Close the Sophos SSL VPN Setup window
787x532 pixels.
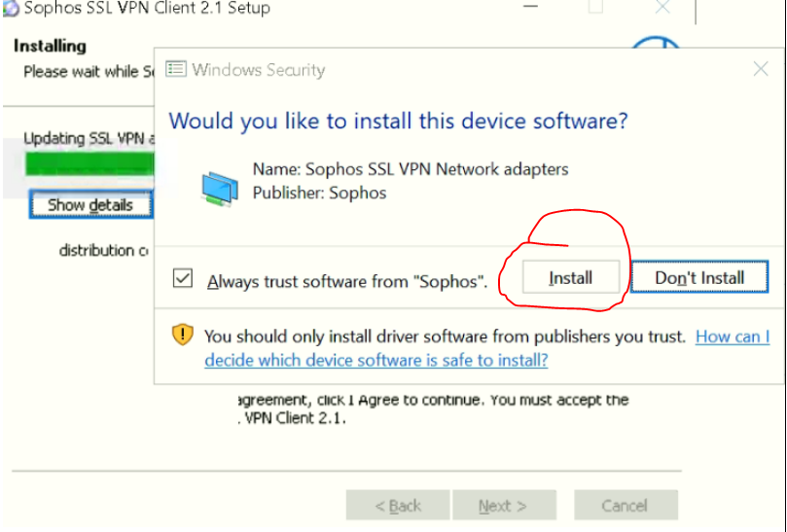point(662,8)
